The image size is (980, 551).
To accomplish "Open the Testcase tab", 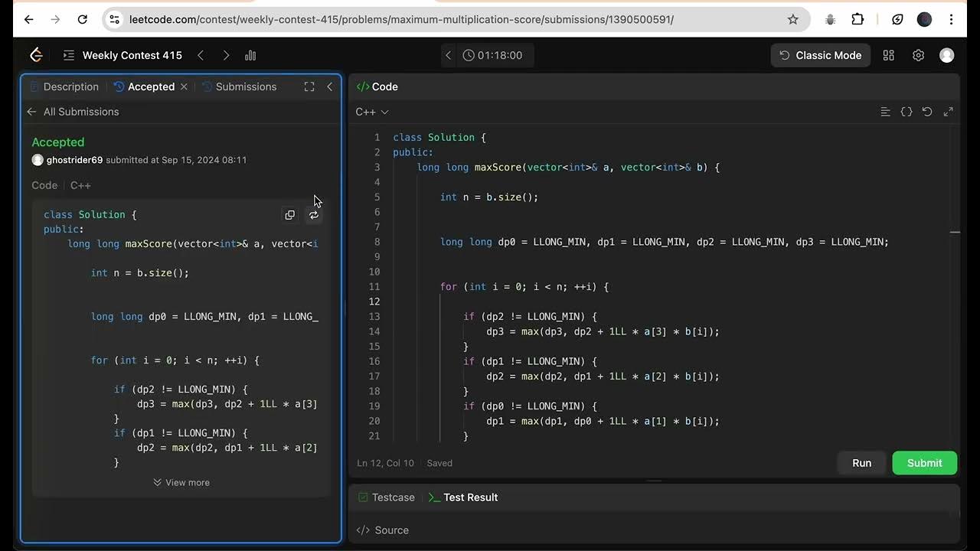I will (387, 497).
